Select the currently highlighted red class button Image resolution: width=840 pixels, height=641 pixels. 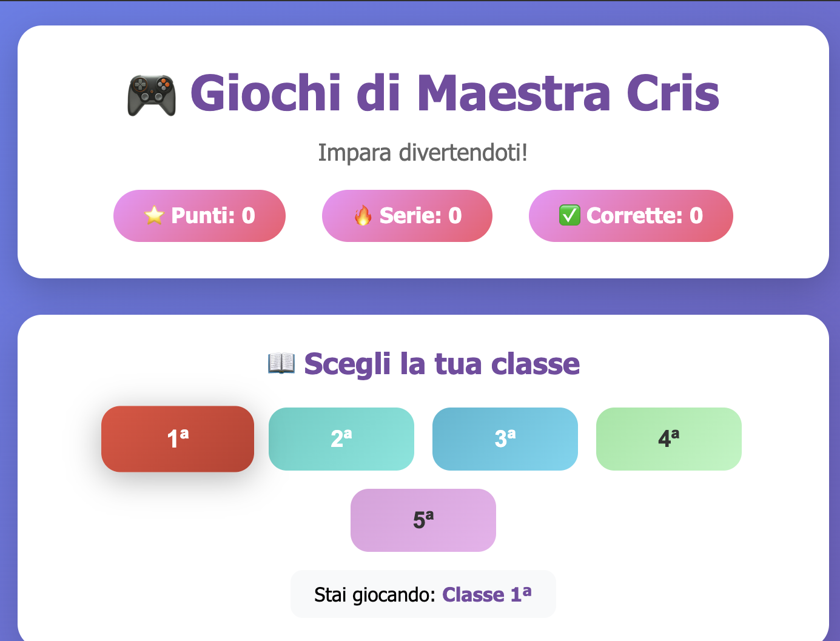pyautogui.click(x=177, y=438)
